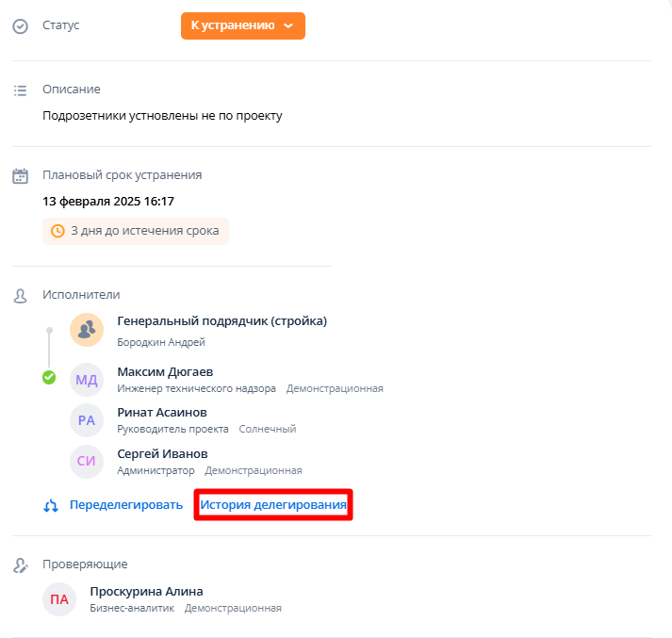672x638 pixels.
Task: Open the «К устранению» status dropdown
Action: tap(243, 25)
